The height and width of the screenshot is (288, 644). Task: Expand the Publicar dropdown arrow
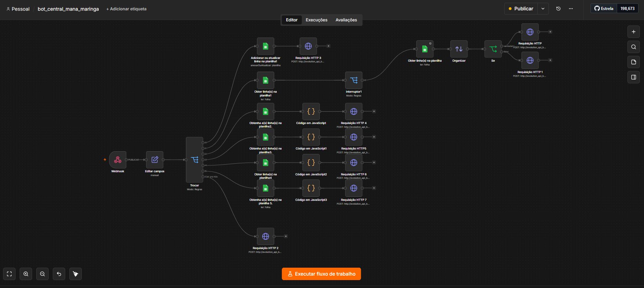click(x=543, y=9)
